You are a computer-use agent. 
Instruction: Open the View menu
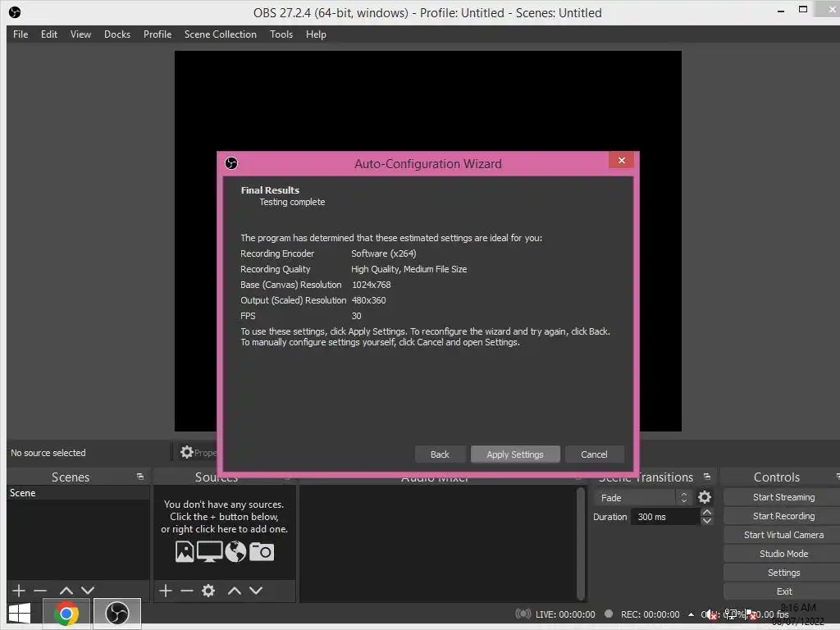coord(80,34)
